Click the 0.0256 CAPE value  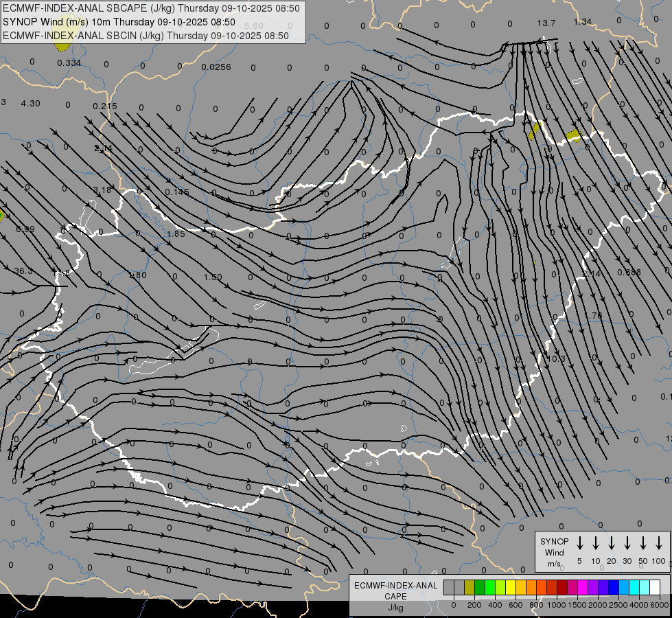[x=216, y=67]
